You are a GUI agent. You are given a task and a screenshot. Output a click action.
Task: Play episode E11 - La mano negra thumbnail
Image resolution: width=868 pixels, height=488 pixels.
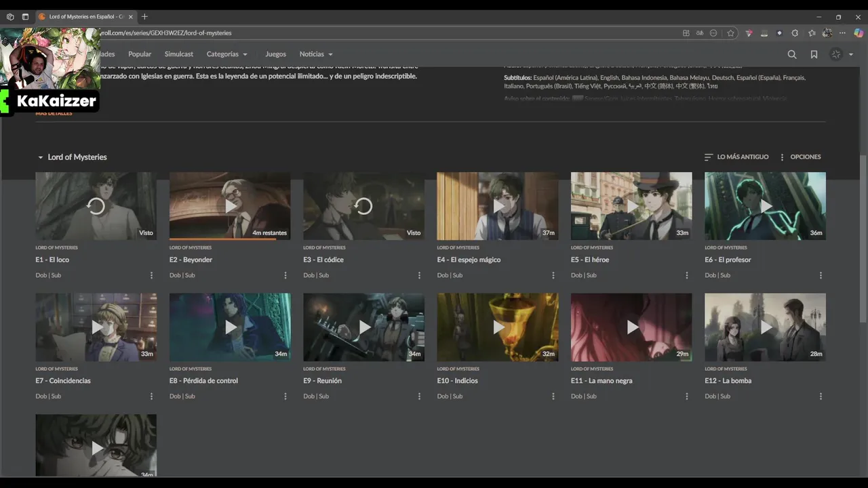click(631, 327)
